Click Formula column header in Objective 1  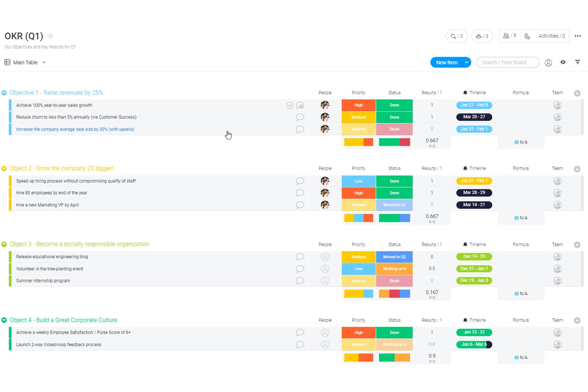point(521,93)
